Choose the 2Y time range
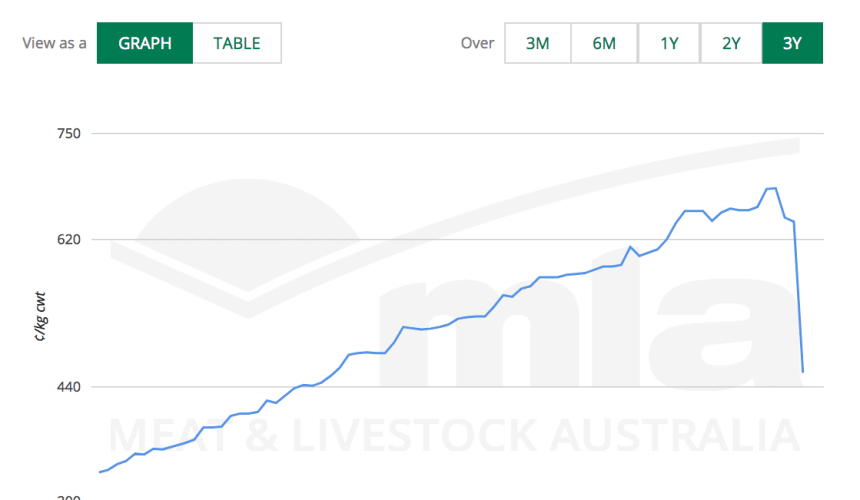This screenshot has width=860, height=500. tap(731, 43)
